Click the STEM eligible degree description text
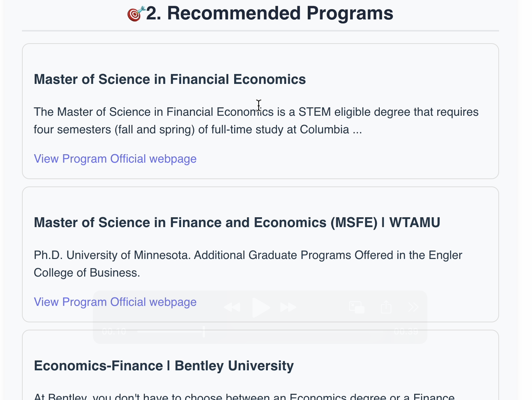 (x=256, y=121)
